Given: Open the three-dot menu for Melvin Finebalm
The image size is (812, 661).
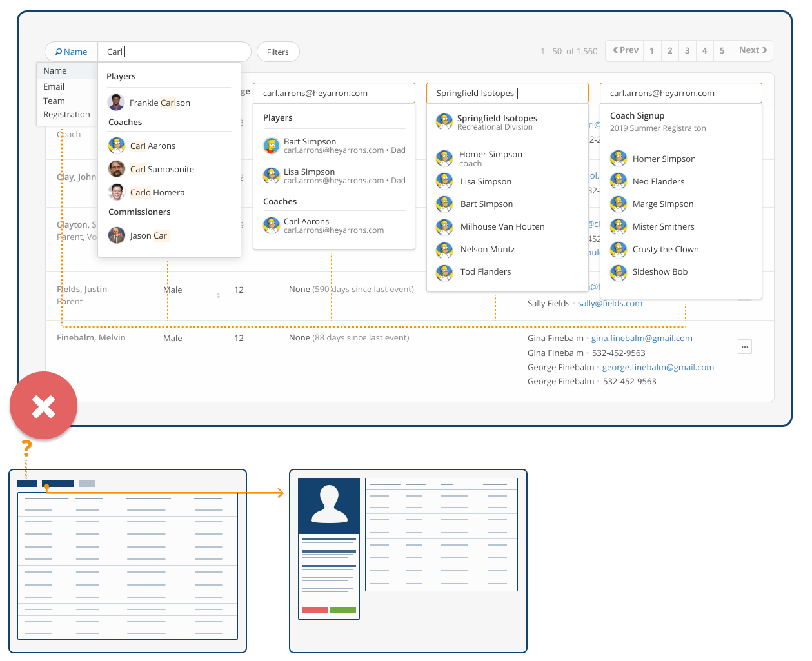Looking at the screenshot, I should pos(745,347).
